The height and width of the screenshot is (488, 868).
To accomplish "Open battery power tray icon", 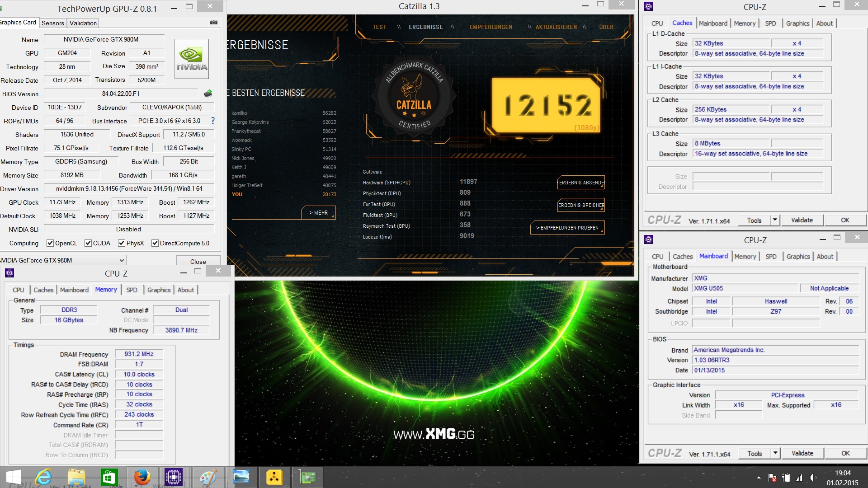I will coord(786,478).
